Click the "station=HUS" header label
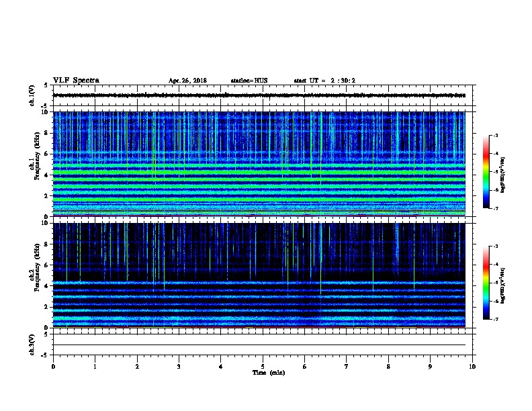 click(249, 81)
